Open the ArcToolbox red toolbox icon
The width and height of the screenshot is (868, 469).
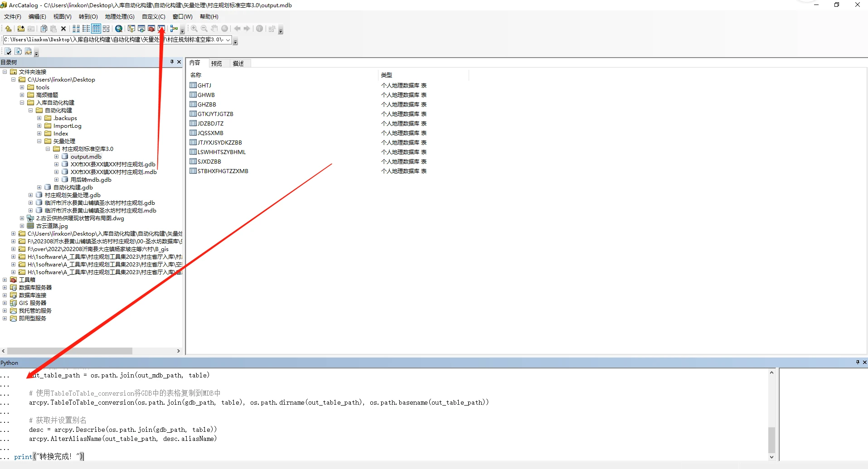tap(151, 29)
